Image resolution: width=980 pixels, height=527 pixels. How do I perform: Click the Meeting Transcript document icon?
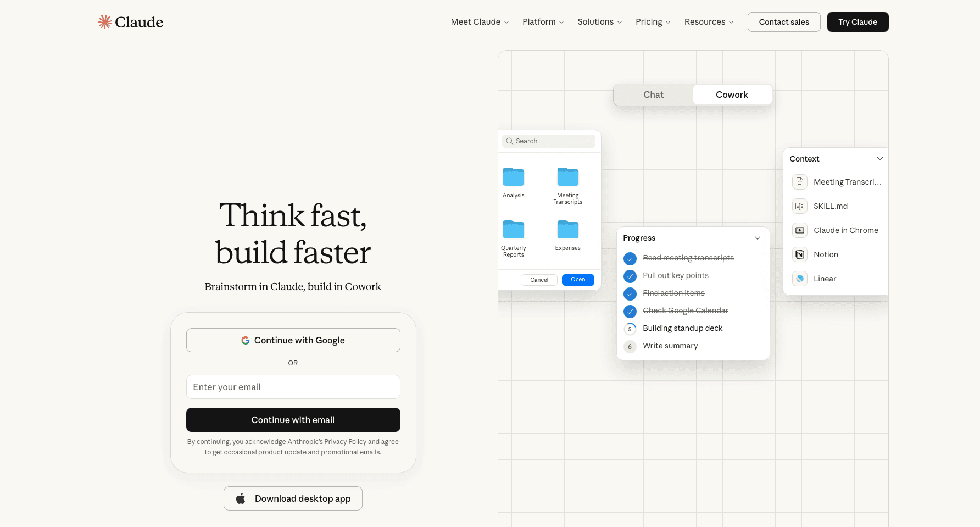point(800,182)
